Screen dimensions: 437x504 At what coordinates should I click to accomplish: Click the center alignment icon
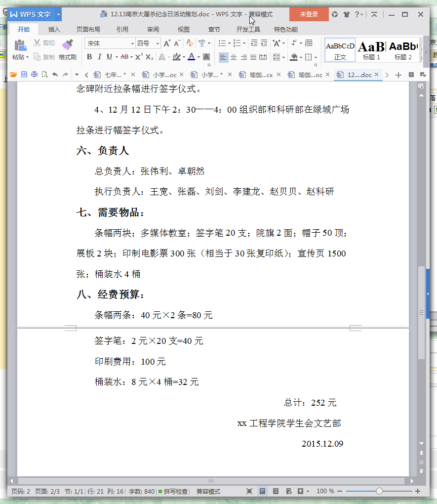[234, 57]
